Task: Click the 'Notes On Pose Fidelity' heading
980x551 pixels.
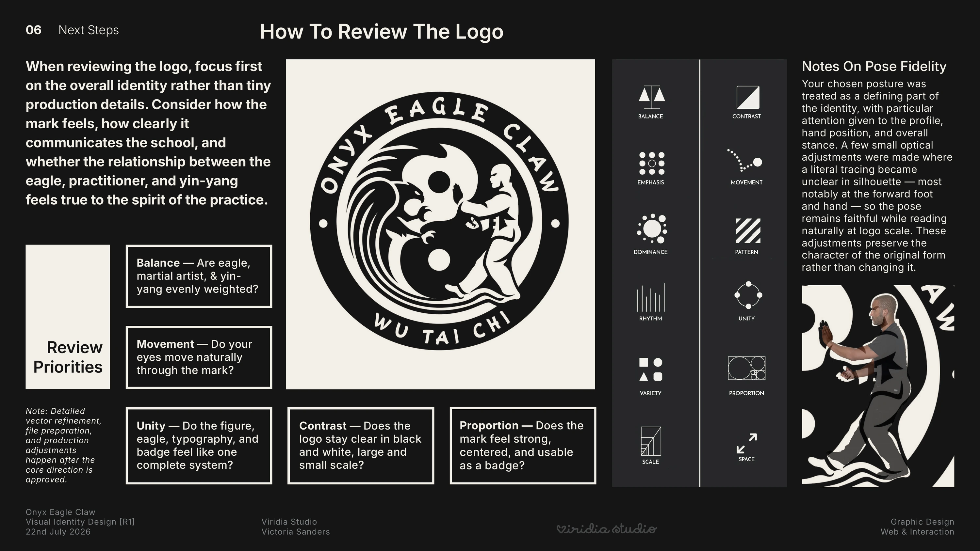Action: pyautogui.click(x=874, y=67)
